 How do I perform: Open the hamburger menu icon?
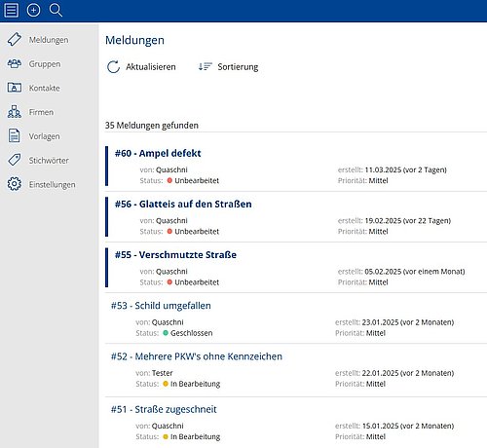pos(11,10)
